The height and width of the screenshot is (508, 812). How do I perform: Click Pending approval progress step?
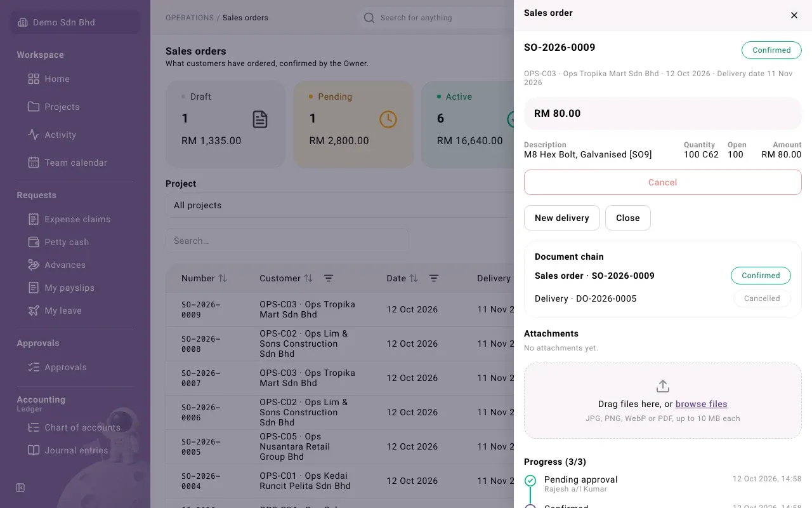coord(662,484)
